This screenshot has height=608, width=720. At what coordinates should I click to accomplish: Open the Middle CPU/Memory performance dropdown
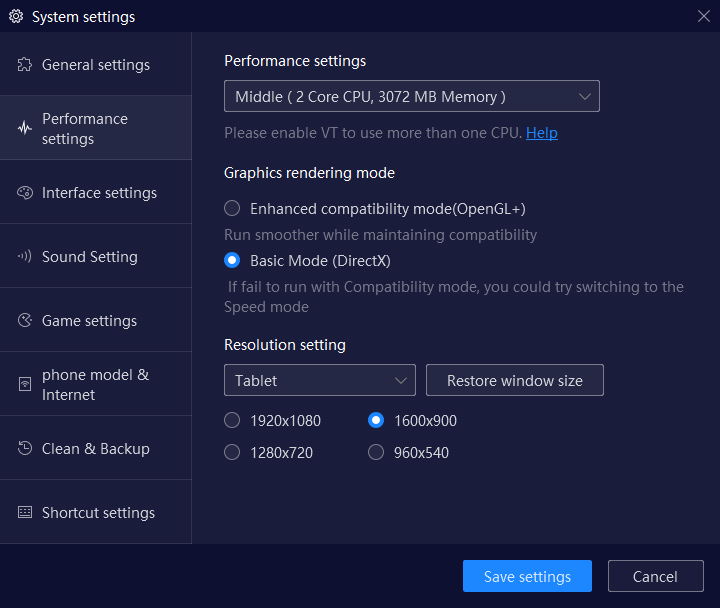(412, 96)
